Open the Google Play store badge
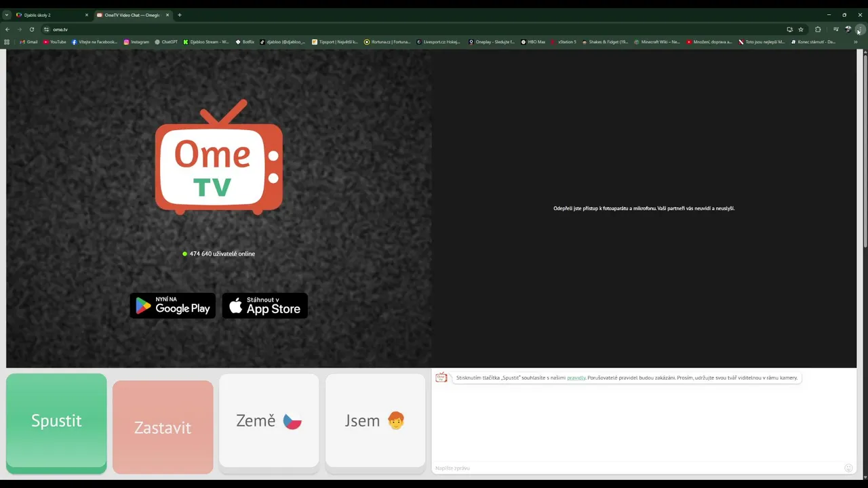 tap(172, 306)
